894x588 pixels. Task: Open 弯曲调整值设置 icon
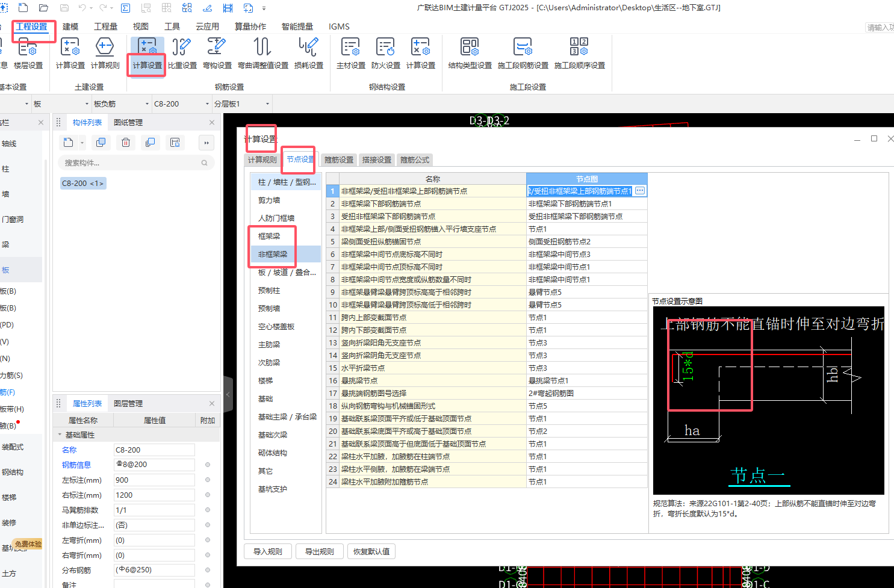coord(262,53)
